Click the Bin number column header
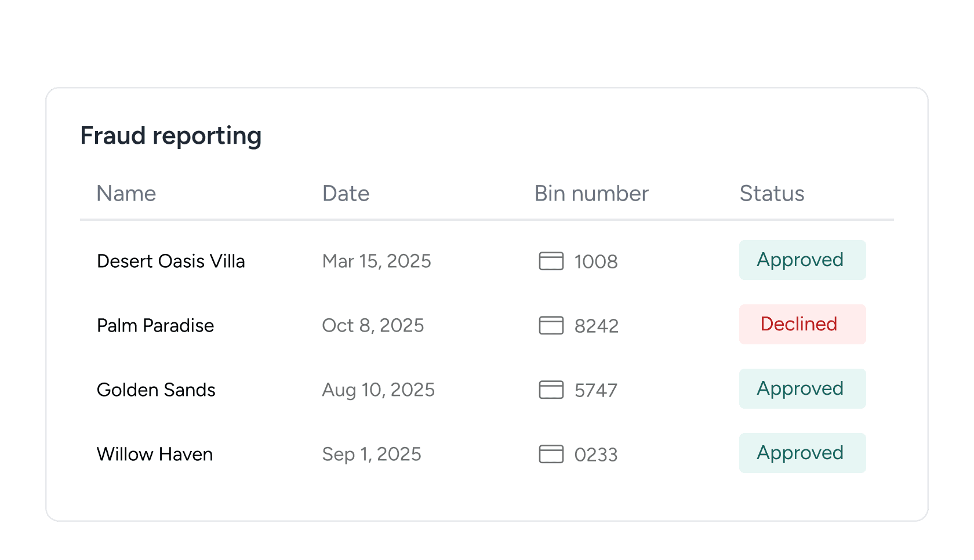Screen dimensions: 974x560 pyautogui.click(x=591, y=193)
